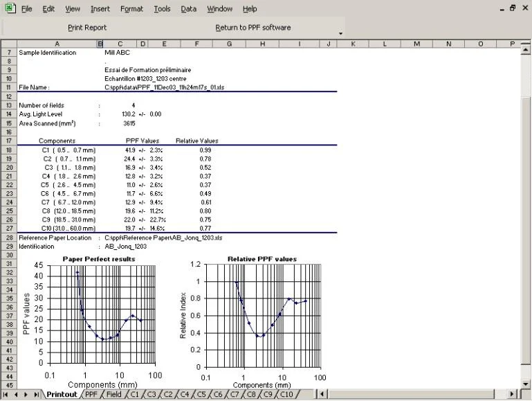Open the File menu
Screen dimensions: 532x401
pyautogui.click(x=26, y=9)
